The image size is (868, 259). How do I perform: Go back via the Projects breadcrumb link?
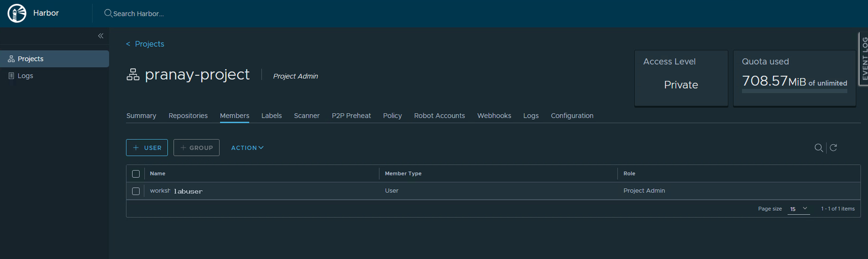[149, 44]
